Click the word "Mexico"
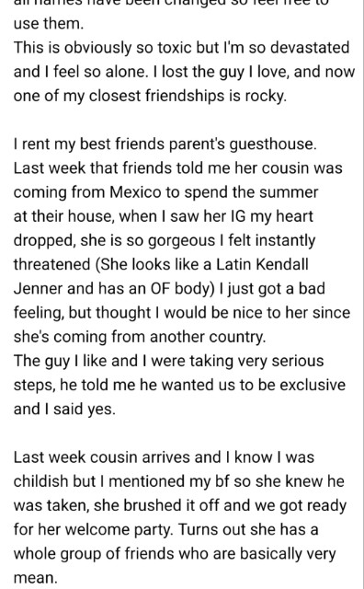The width and height of the screenshot is (364, 589). coord(135,192)
